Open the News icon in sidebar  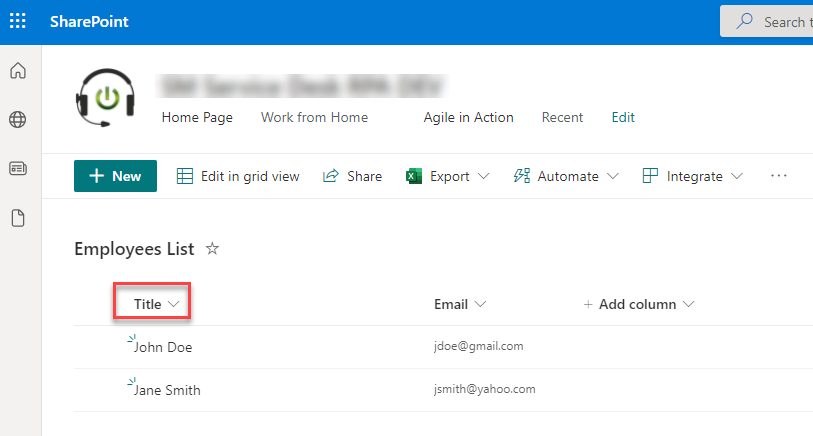tap(18, 168)
